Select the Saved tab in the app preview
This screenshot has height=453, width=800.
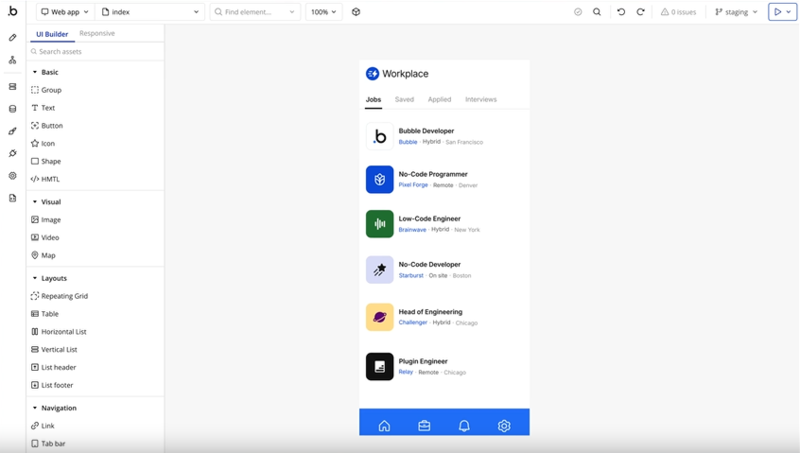404,100
